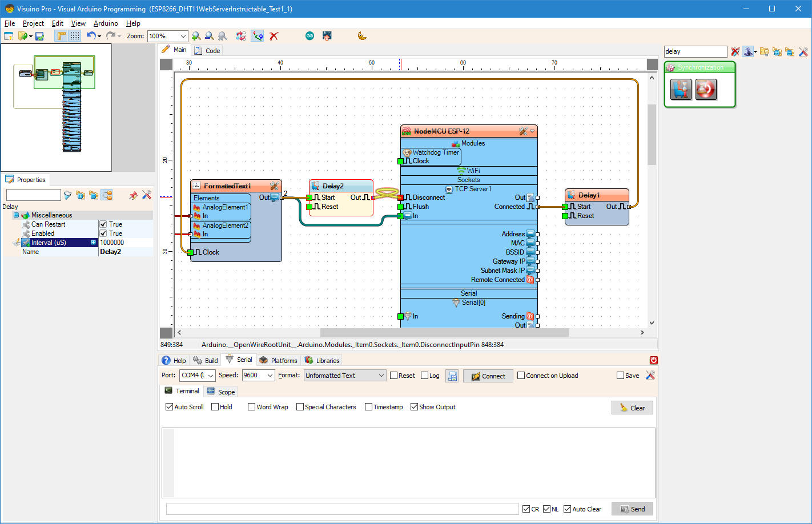The width and height of the screenshot is (812, 524).
Task: Enable the Log checkbox
Action: click(x=424, y=376)
